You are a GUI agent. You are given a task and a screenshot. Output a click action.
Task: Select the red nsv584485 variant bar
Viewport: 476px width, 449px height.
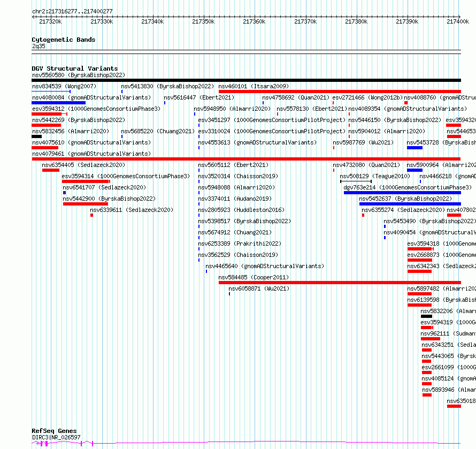pos(340,283)
